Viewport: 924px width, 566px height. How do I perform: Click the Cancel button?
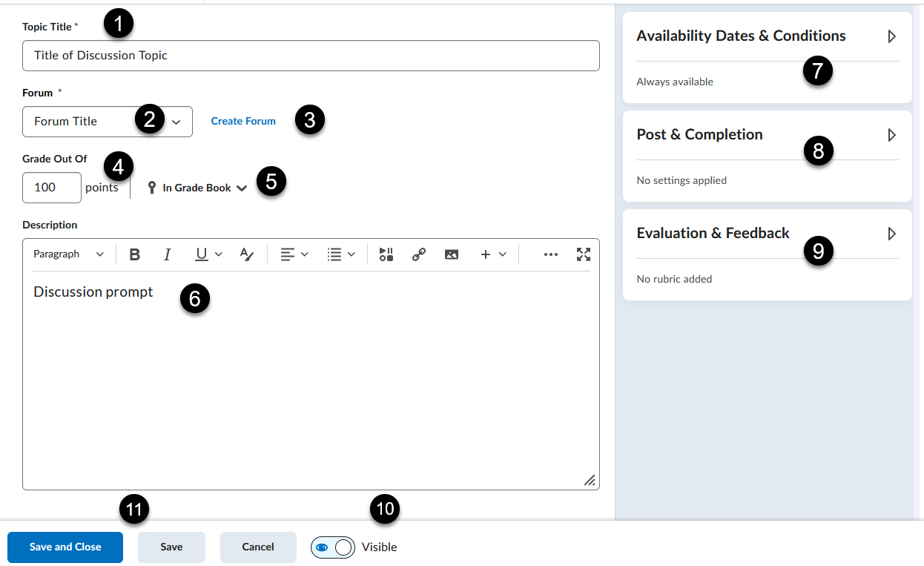[258, 547]
